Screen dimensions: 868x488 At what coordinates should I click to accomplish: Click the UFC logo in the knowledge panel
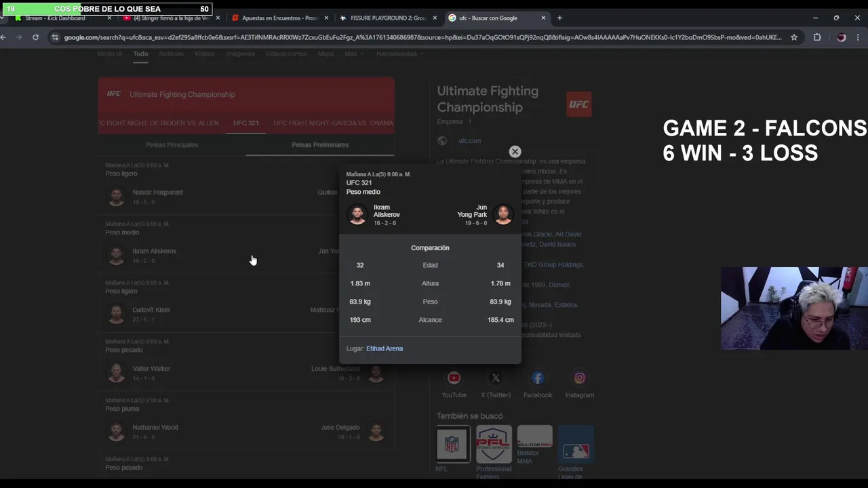(578, 104)
